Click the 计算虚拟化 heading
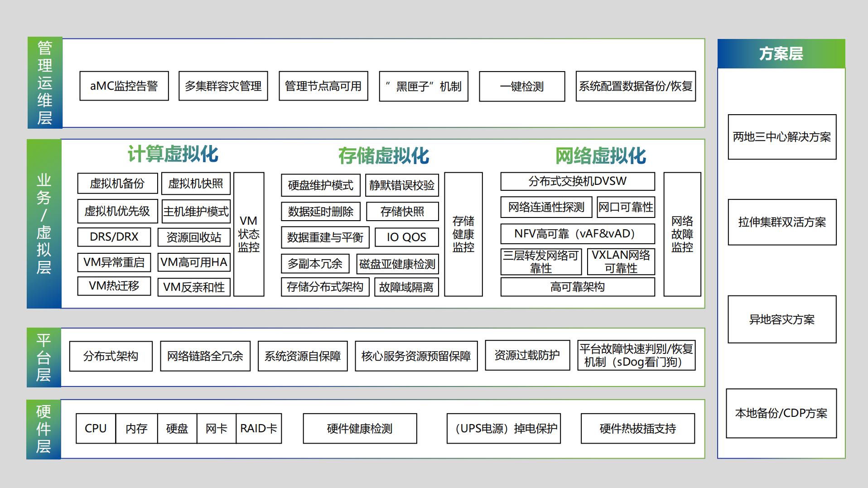Screen dimensions: 868x488 tap(173, 154)
